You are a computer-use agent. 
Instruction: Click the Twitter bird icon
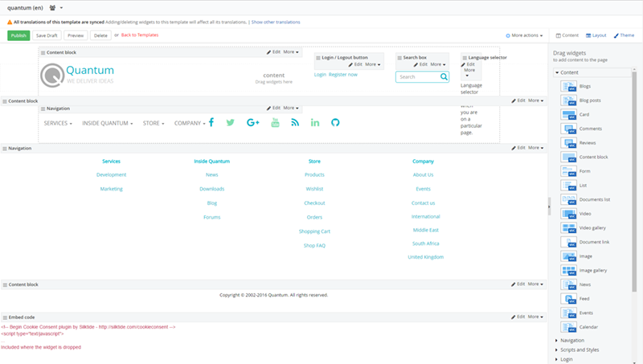(x=231, y=122)
